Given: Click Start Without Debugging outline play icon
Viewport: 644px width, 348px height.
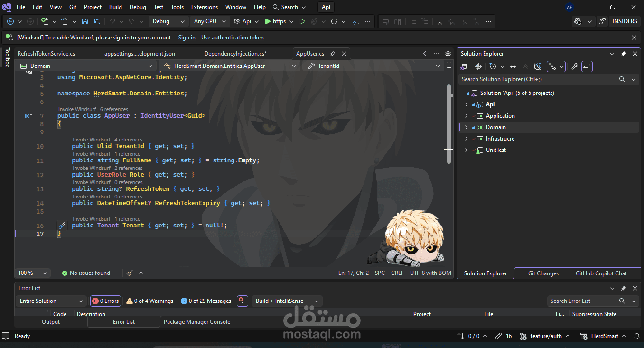Looking at the screenshot, I should point(302,21).
